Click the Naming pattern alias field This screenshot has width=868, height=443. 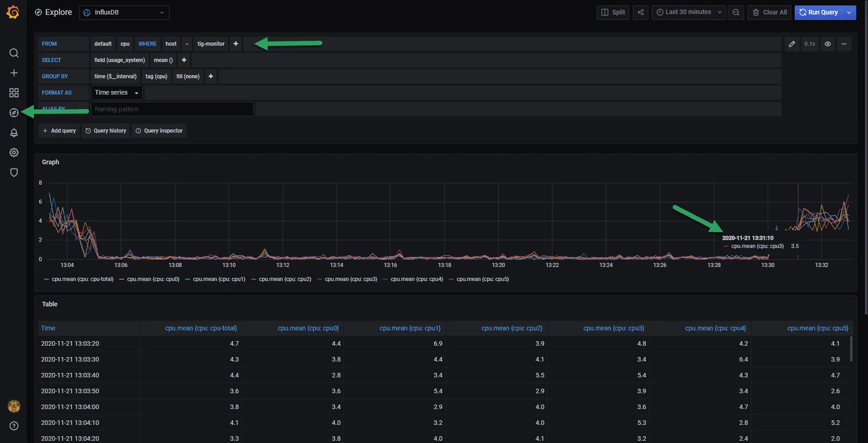(172, 109)
